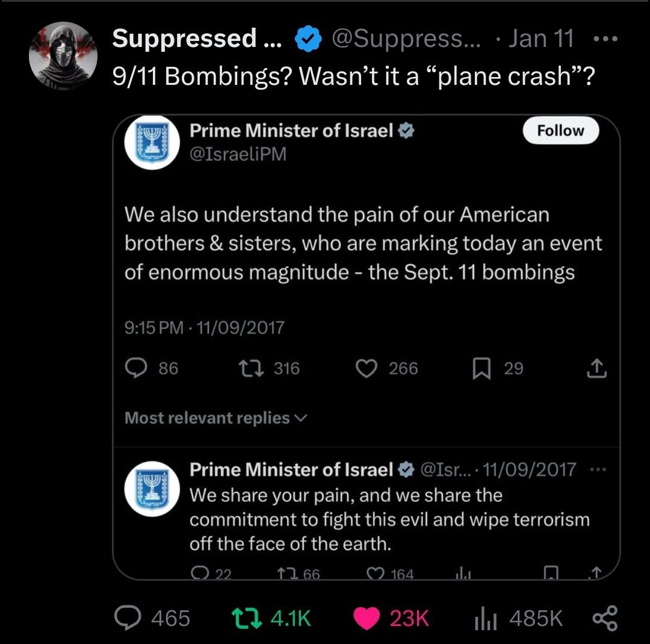Repost the main tweet with 4.1K reposts
Image resolution: width=650 pixels, height=644 pixels.
click(x=246, y=618)
